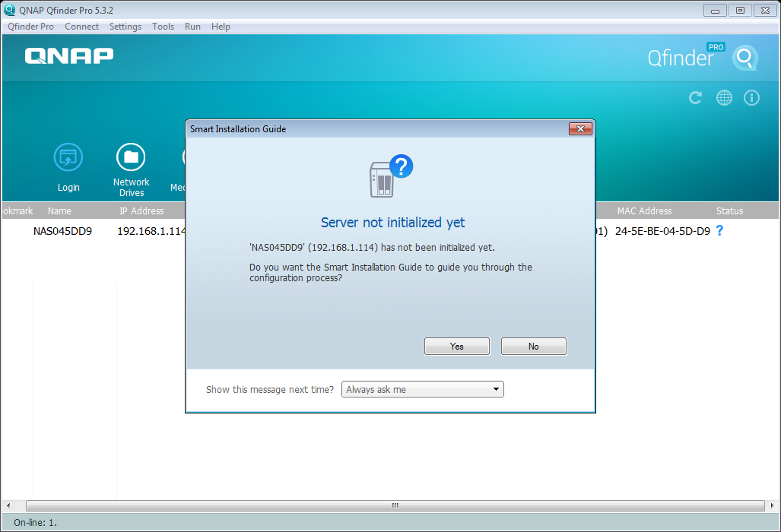Click the IP Address column header
781x532 pixels.
(141, 211)
